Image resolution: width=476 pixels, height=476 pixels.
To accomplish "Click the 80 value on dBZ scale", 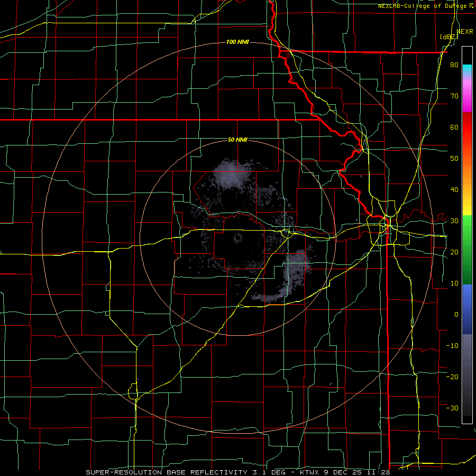I will pyautogui.click(x=454, y=65).
